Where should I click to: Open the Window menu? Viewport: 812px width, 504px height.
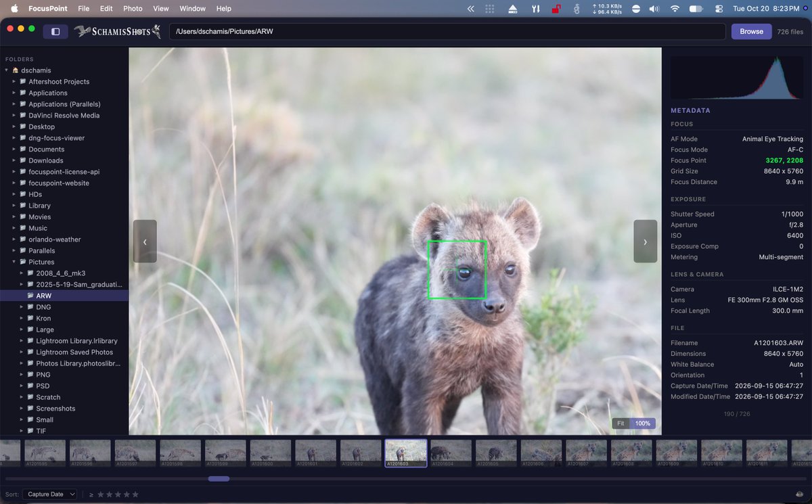click(193, 9)
